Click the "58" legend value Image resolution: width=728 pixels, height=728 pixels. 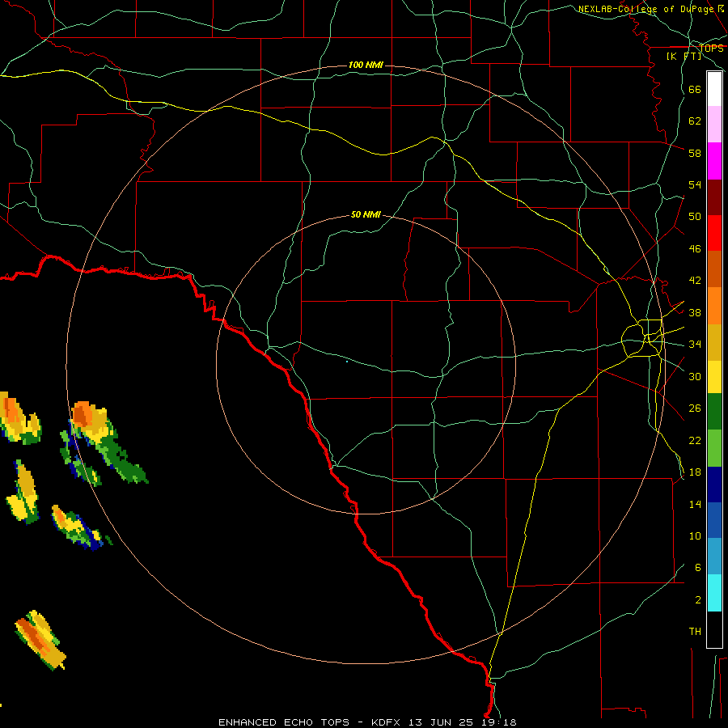point(695,153)
